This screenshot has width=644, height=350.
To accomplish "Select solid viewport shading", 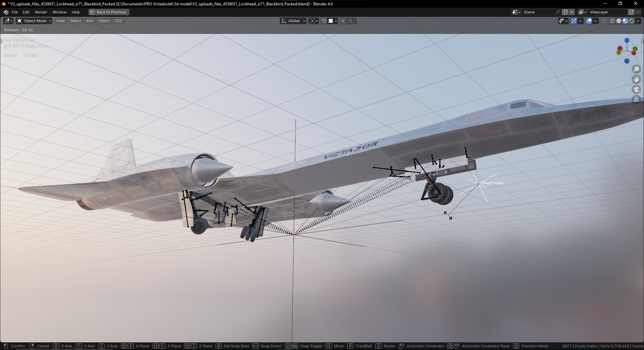I will click(619, 21).
